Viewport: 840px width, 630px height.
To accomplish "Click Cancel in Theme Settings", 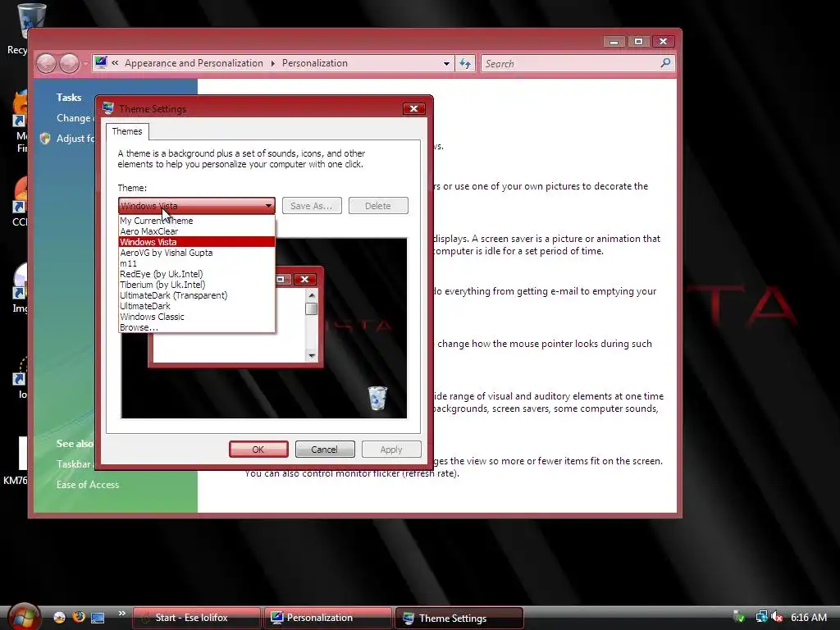I will [325, 449].
